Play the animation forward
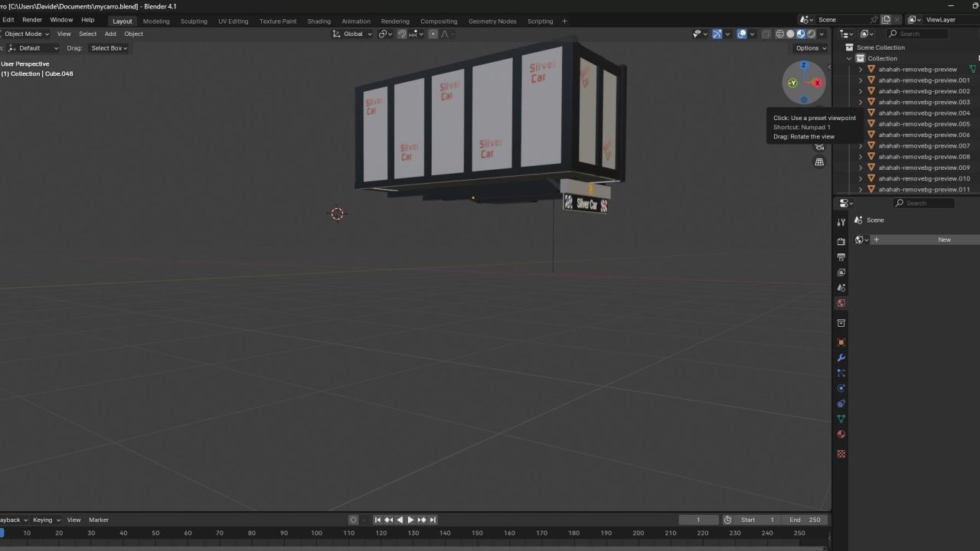This screenshot has height=551, width=980. pos(410,520)
